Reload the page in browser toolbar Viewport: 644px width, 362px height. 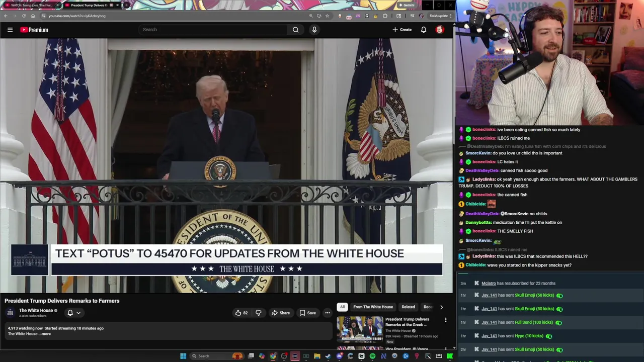24,16
